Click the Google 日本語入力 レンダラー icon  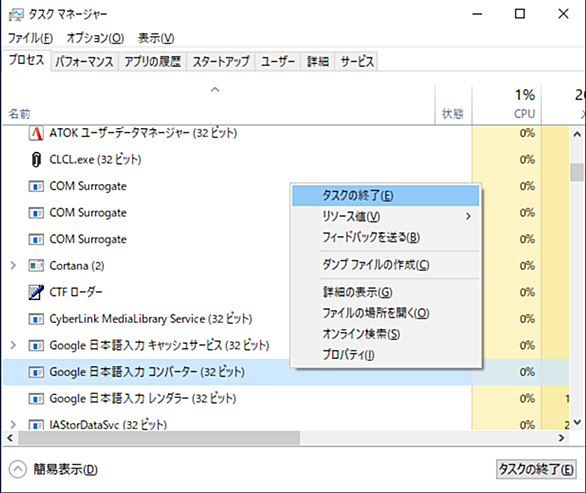[x=36, y=398]
